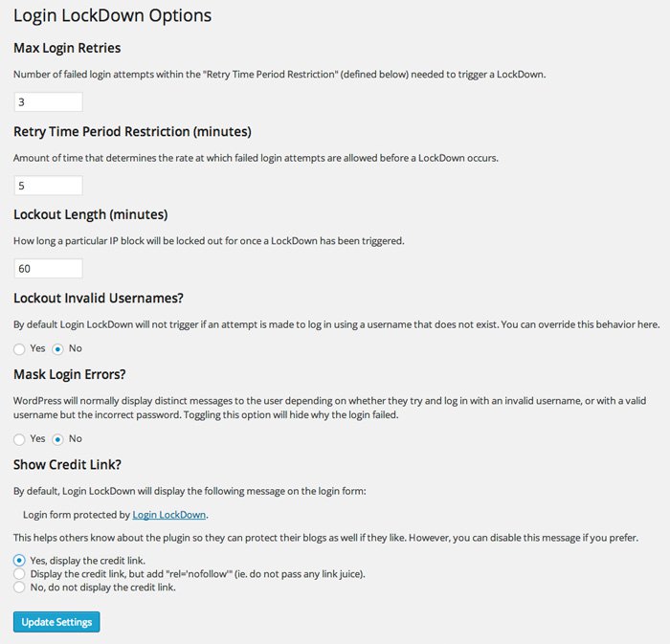Enable Mask Login Errors with Yes
The width and height of the screenshot is (670, 644).
point(20,439)
